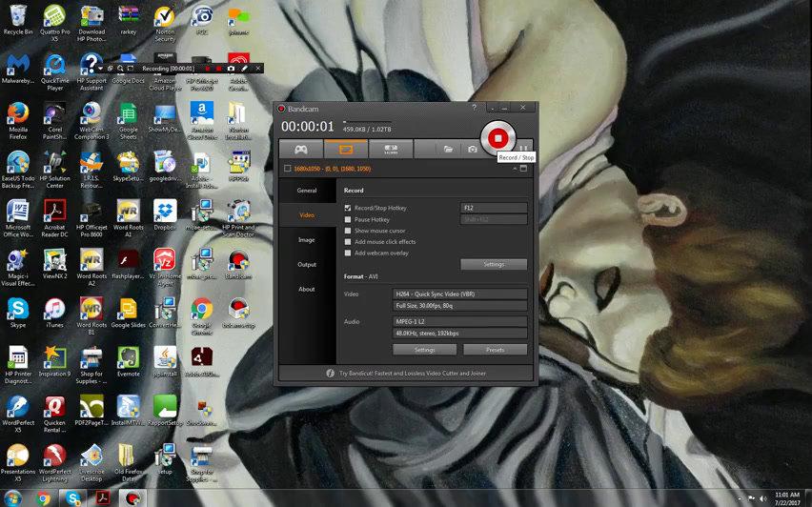Click the Chrome icon in the taskbar

tap(44, 498)
